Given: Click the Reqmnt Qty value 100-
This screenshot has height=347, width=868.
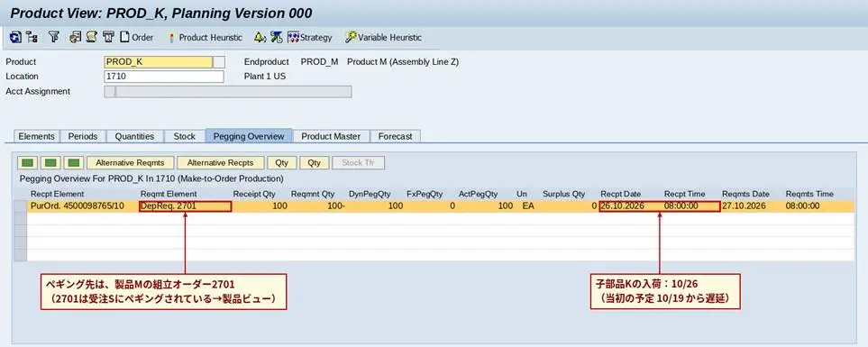Looking at the screenshot, I should pyautogui.click(x=336, y=205).
